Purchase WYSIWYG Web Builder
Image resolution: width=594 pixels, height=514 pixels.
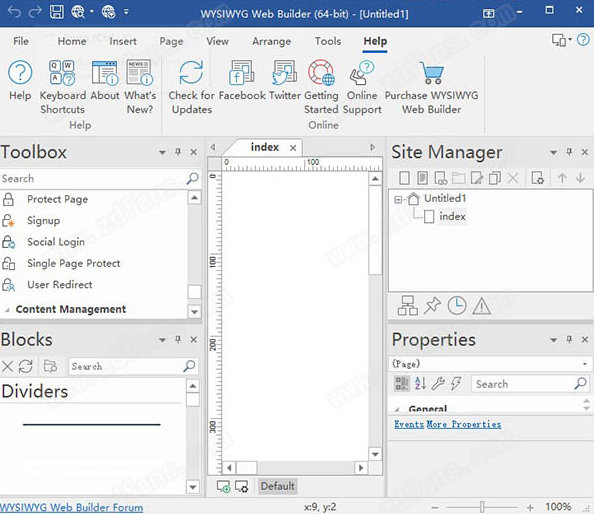(431, 87)
